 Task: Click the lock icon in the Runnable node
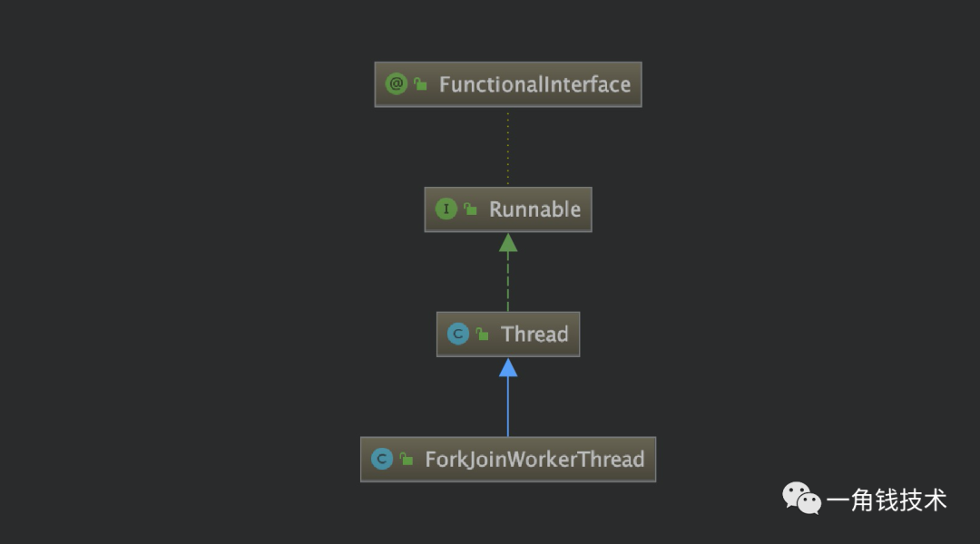coord(470,209)
